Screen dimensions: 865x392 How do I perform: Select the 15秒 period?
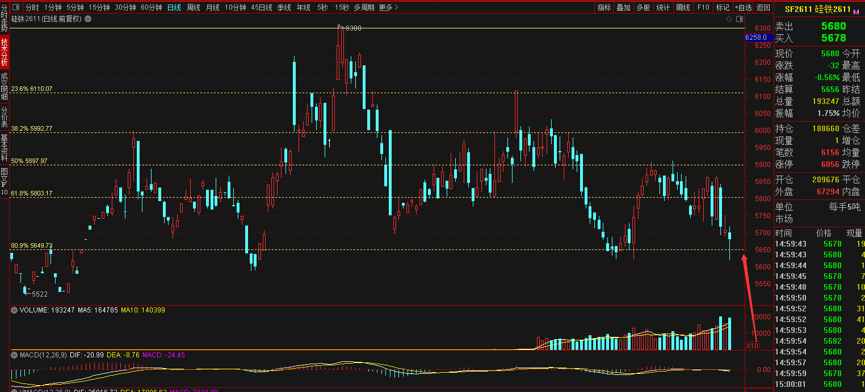click(x=341, y=8)
